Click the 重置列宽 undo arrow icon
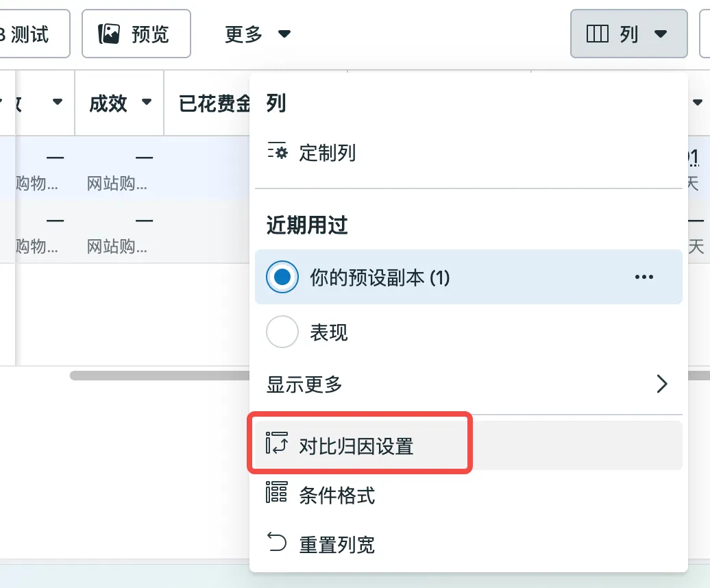 [277, 542]
